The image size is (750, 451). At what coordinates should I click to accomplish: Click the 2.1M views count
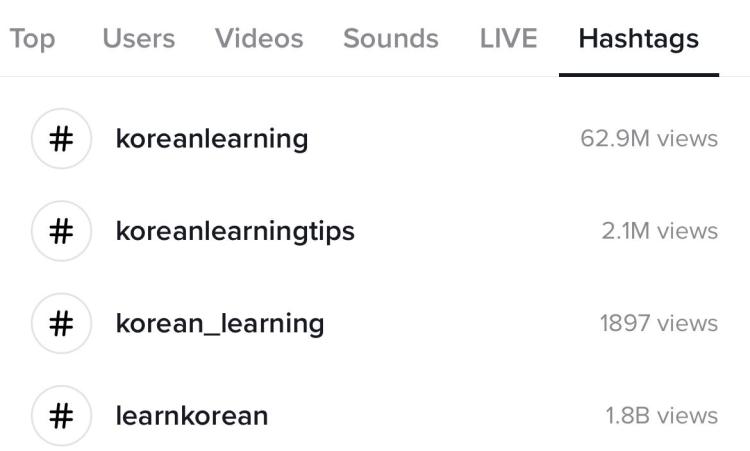tap(660, 231)
